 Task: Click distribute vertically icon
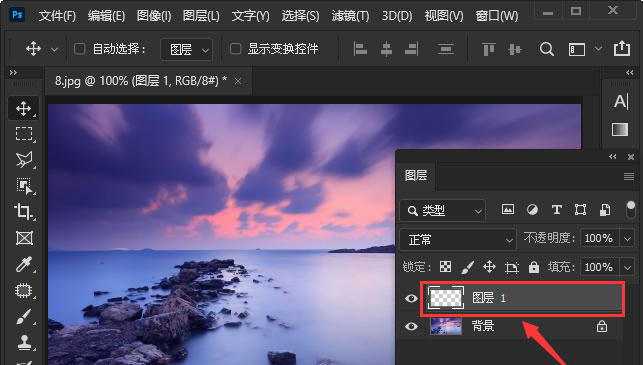(445, 49)
